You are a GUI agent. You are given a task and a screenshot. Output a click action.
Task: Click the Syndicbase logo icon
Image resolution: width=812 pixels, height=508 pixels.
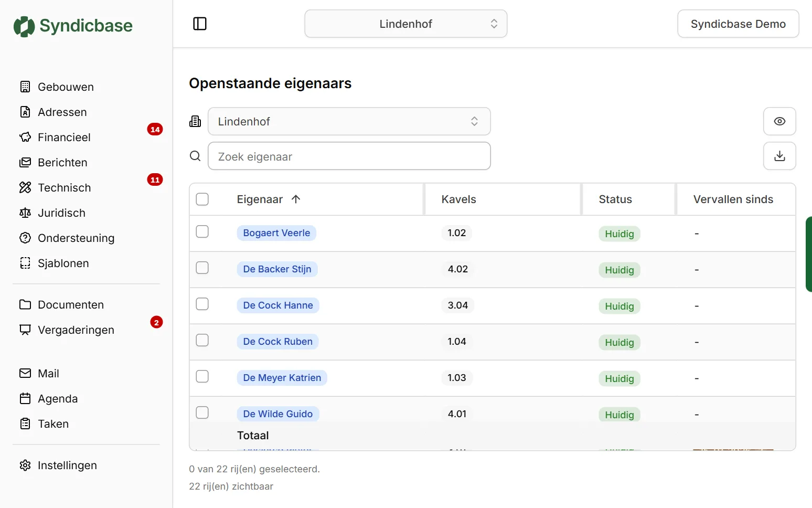[24, 26]
